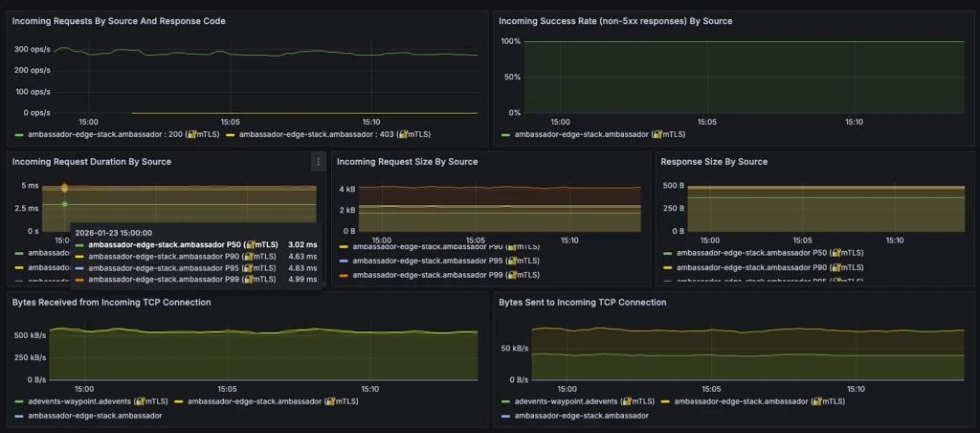The height and width of the screenshot is (433, 980).
Task: Select P90 legend entry in Response Size panel
Action: click(x=770, y=268)
